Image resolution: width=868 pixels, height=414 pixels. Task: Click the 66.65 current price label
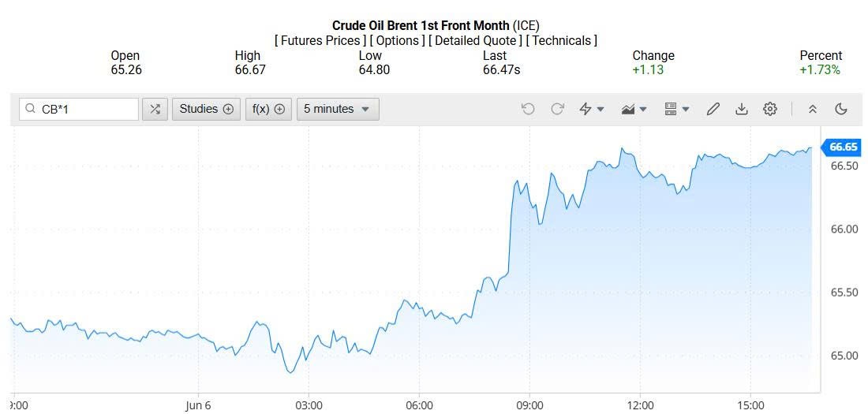click(842, 147)
